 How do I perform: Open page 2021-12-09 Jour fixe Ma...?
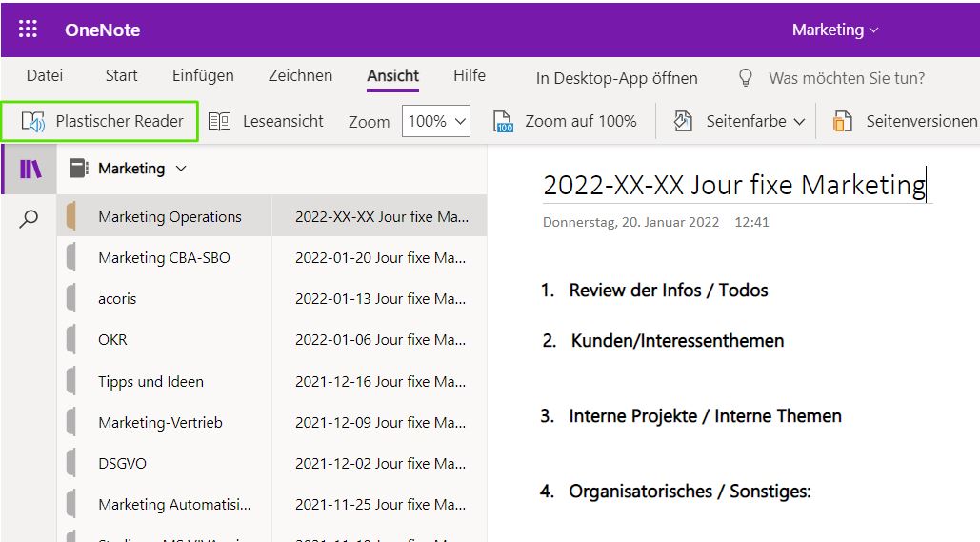[380, 423]
